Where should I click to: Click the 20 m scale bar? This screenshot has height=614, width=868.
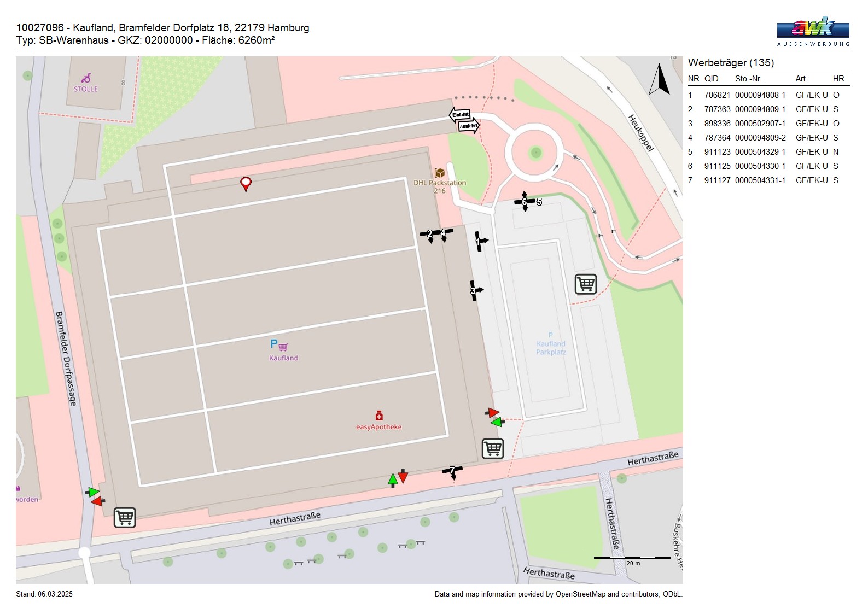[632, 558]
